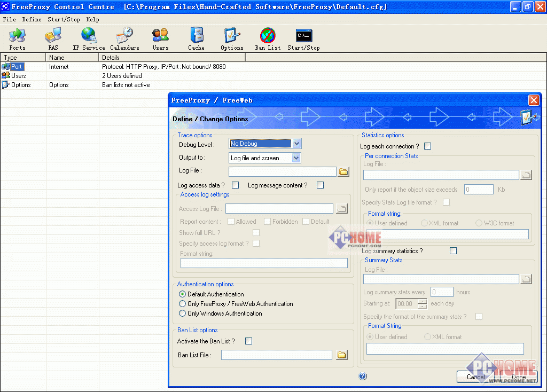Click the Cancel button

click(x=476, y=377)
